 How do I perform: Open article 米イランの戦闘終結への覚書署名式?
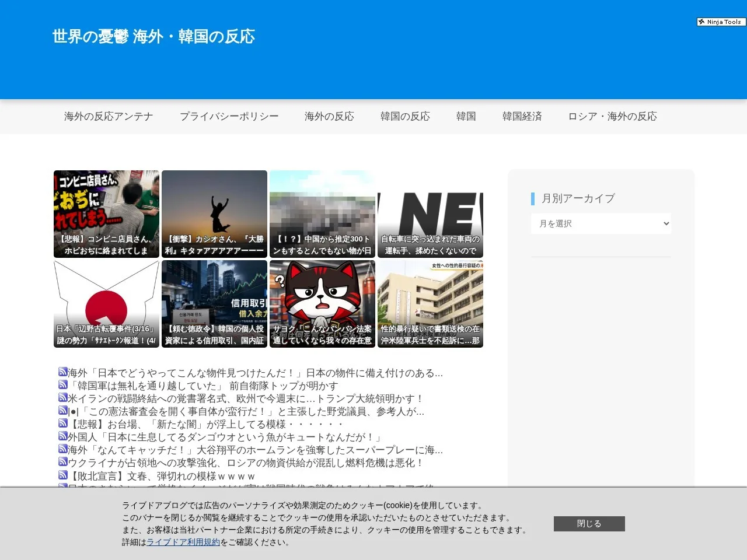tap(246, 398)
